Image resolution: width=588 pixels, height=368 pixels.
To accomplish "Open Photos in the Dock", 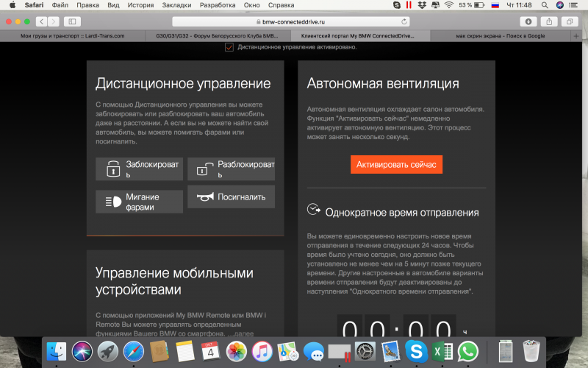I will pos(236,352).
